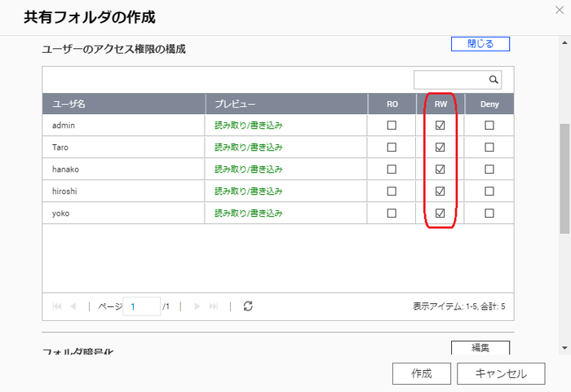Click the page number input field

click(142, 306)
